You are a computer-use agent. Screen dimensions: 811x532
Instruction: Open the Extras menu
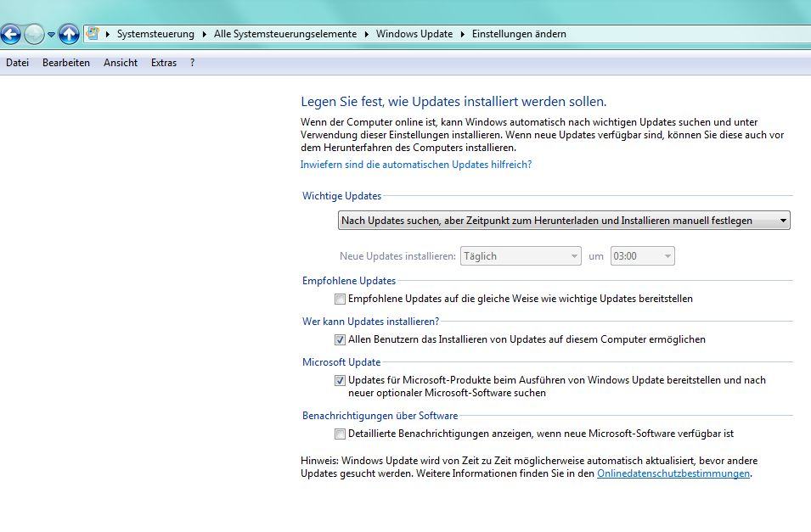click(164, 63)
